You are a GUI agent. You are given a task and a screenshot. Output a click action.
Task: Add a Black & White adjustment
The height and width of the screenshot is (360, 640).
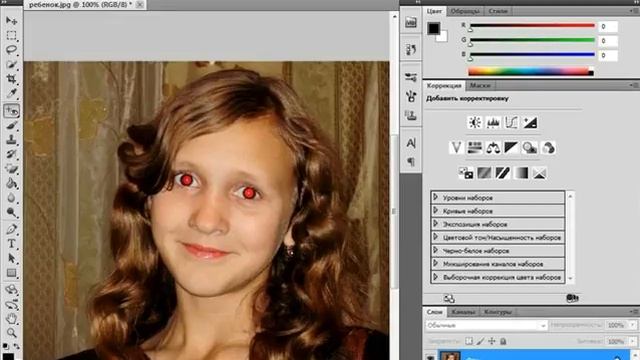(x=511, y=148)
